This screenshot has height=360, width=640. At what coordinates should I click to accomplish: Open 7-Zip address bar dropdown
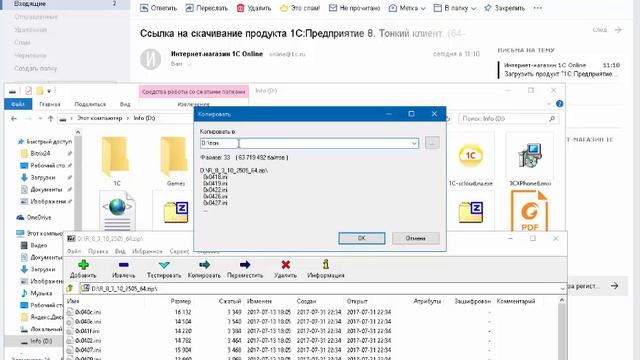pyautogui.click(x=562, y=289)
